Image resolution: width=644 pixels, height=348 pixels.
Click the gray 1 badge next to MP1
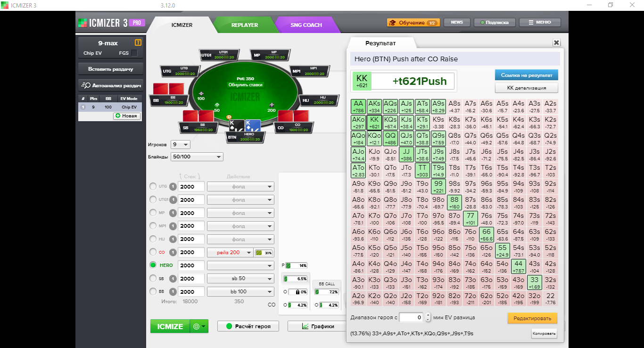click(173, 226)
